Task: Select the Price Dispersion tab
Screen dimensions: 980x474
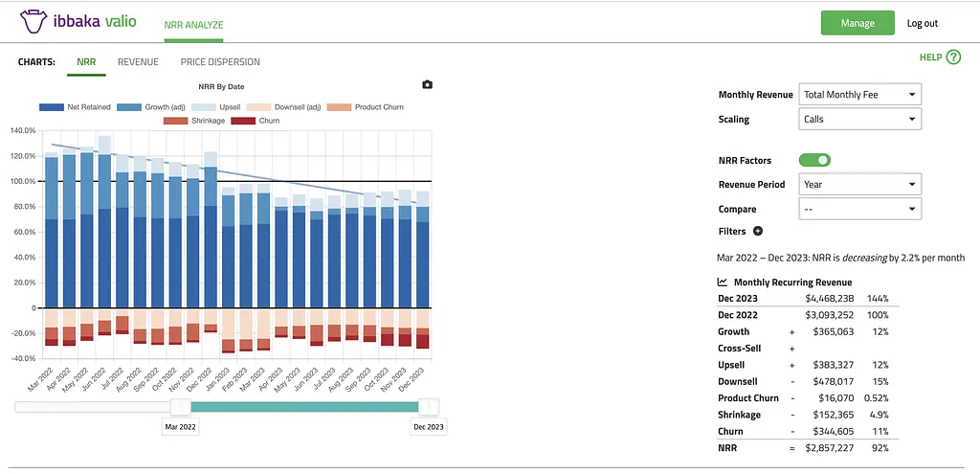Action: point(220,62)
